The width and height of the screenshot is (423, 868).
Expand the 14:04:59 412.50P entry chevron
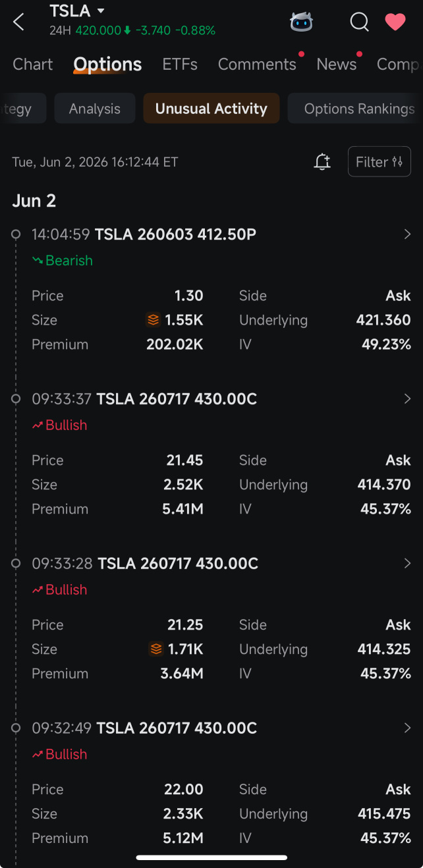[x=407, y=234]
